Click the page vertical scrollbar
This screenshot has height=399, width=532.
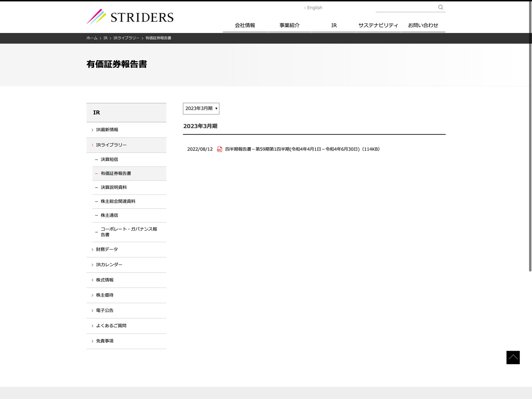coord(530,133)
